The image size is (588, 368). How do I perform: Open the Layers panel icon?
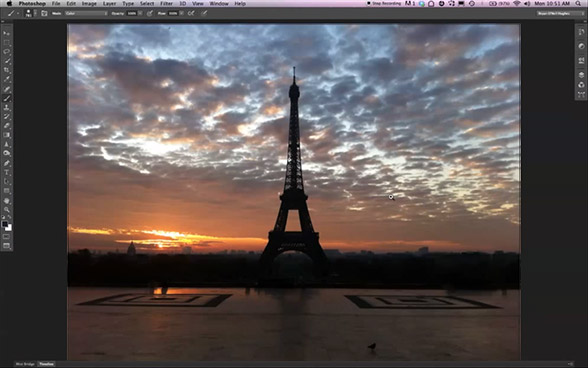coord(581,75)
